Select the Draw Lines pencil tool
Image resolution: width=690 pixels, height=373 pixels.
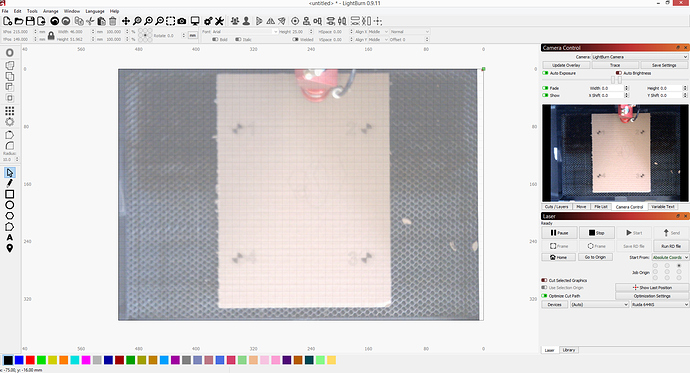point(9,183)
